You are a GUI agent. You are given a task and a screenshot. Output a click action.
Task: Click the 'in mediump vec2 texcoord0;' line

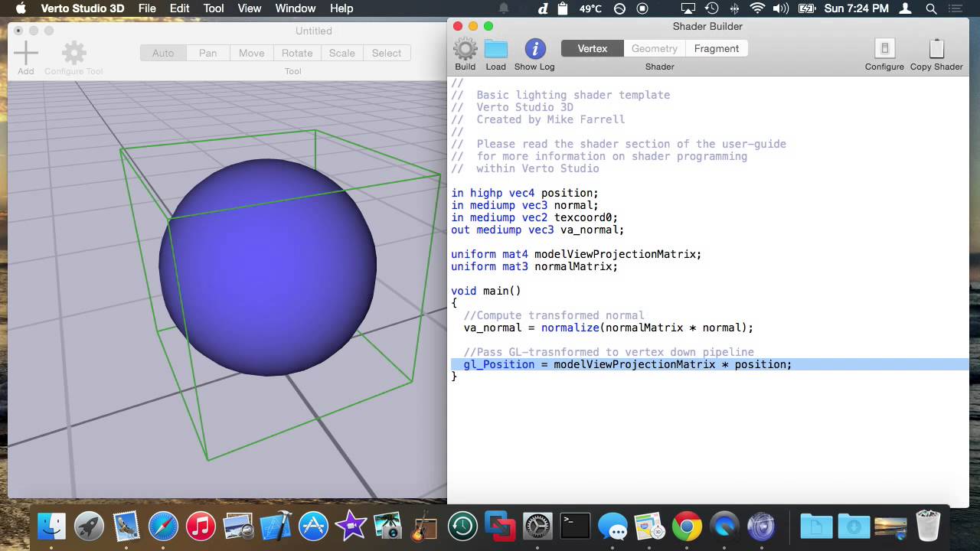(534, 217)
